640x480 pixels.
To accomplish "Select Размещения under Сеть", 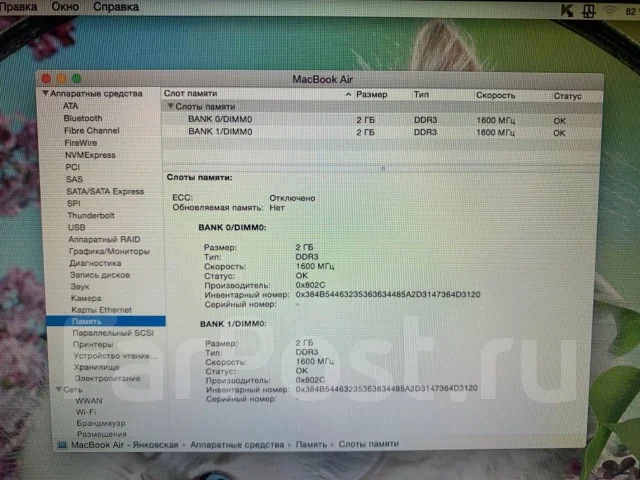I will [102, 434].
